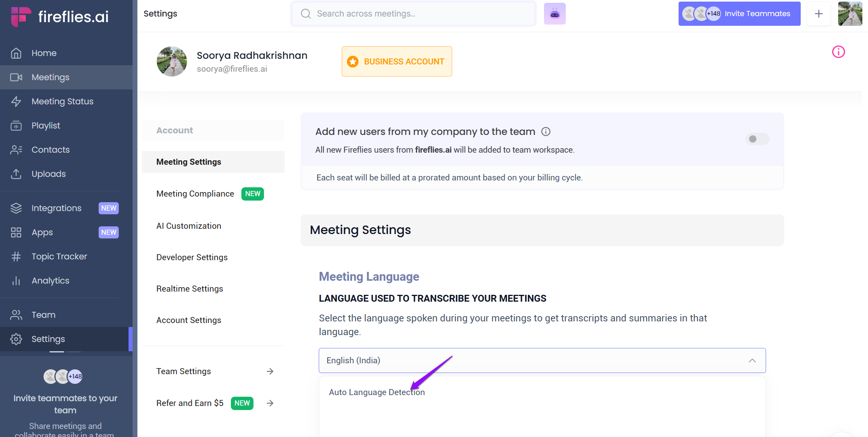Navigate to Contacts

(x=50, y=149)
